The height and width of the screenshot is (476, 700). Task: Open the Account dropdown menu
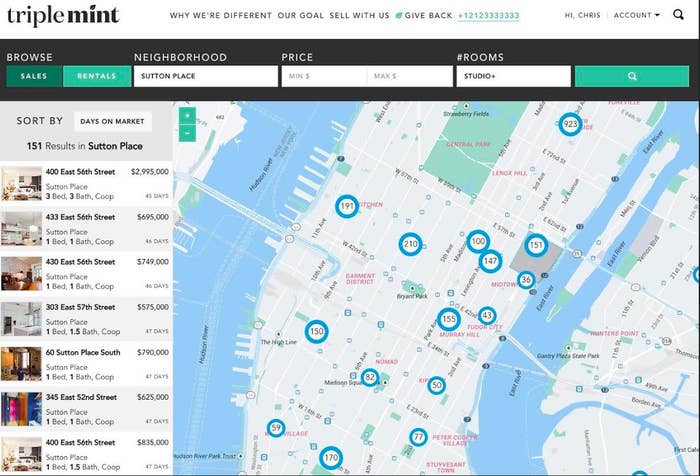point(636,15)
